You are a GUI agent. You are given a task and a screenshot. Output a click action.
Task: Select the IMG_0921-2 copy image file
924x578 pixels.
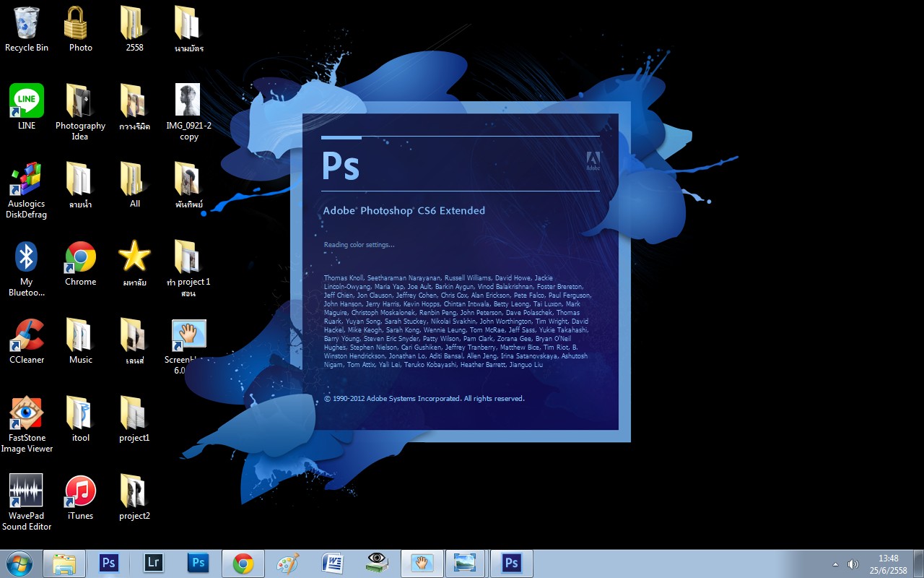pyautogui.click(x=188, y=112)
